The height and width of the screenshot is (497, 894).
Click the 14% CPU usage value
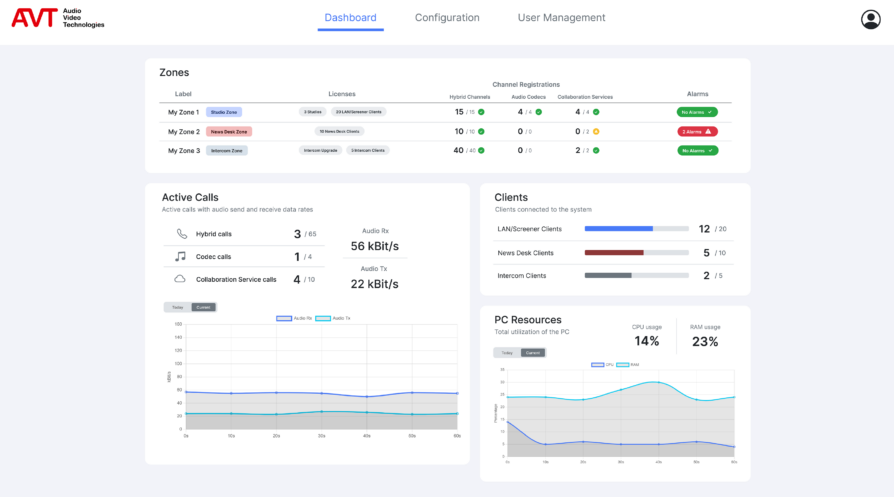coord(647,341)
